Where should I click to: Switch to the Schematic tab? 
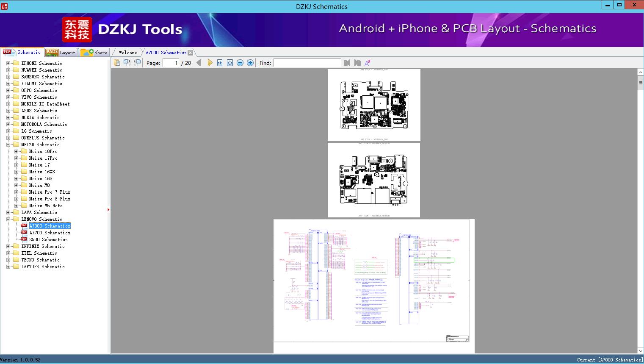tap(22, 52)
